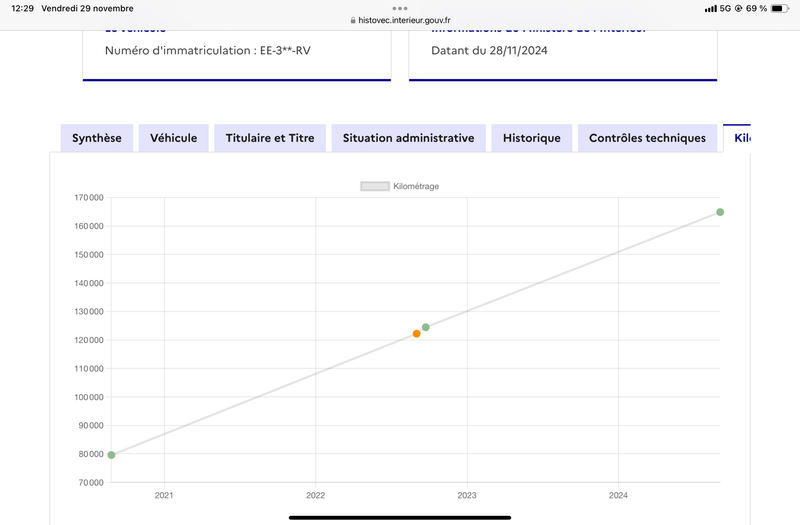This screenshot has height=525, width=800.
Task: Click the 2022 x-axis label
Action: (x=315, y=495)
